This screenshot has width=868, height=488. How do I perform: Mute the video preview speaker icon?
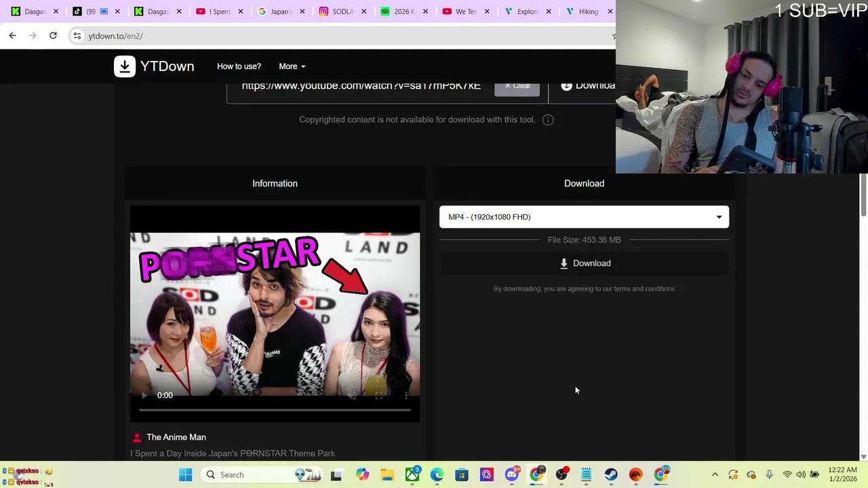point(352,395)
